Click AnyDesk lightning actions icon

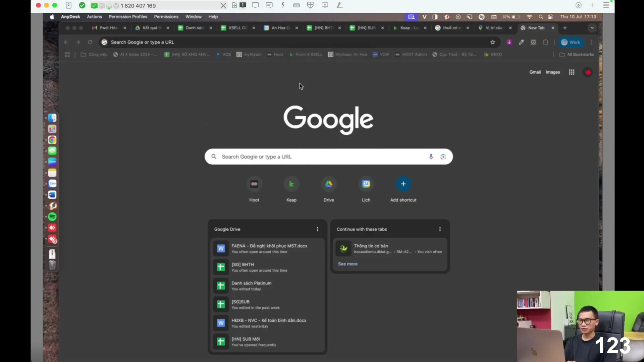coord(283,5)
